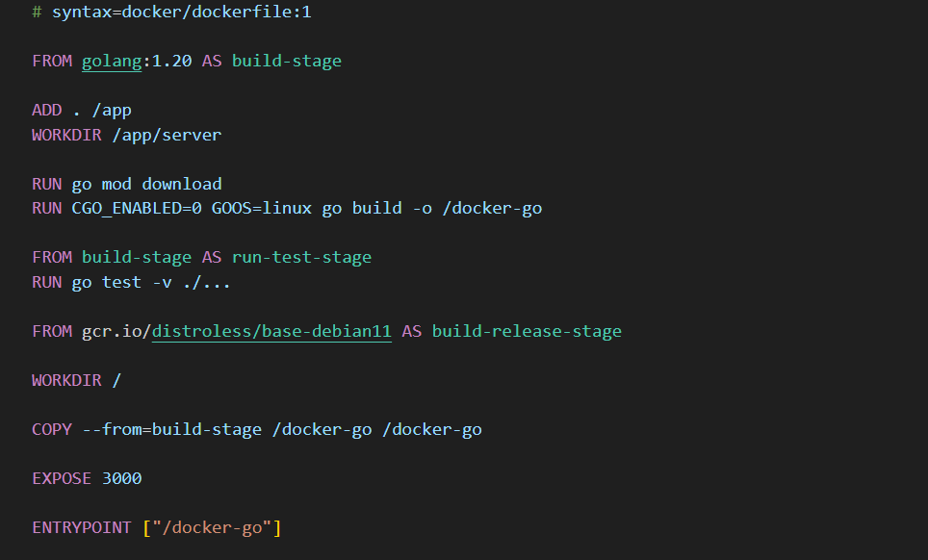
Task: Click the run-test-stage stage name
Action: click(301, 257)
